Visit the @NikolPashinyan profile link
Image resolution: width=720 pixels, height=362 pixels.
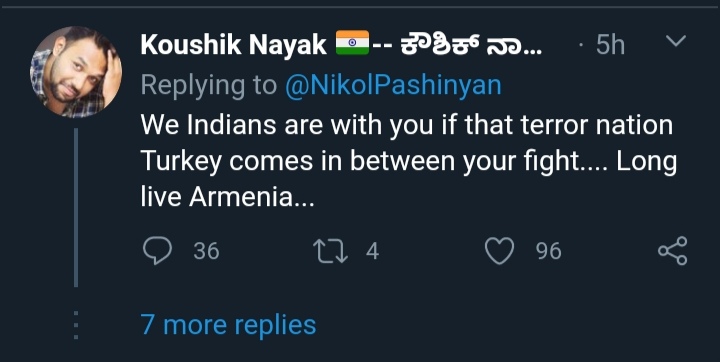tap(393, 85)
